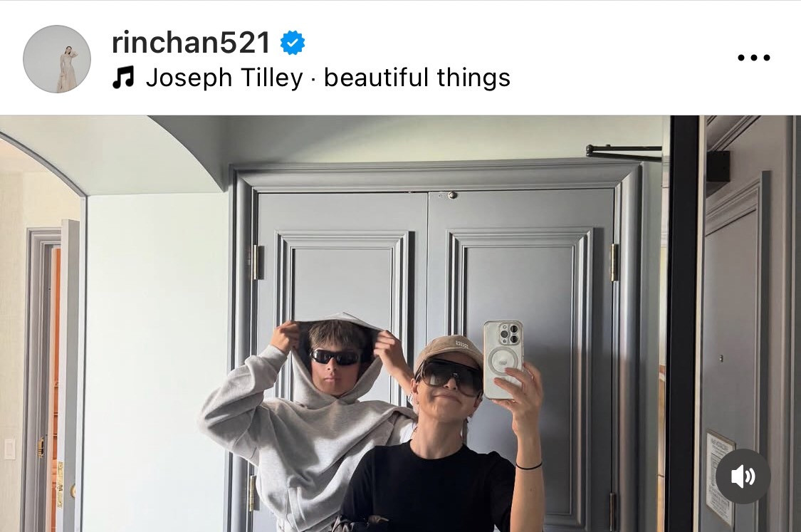Open rinchan521 profile picture
Image resolution: width=801 pixels, height=532 pixels.
tap(57, 59)
